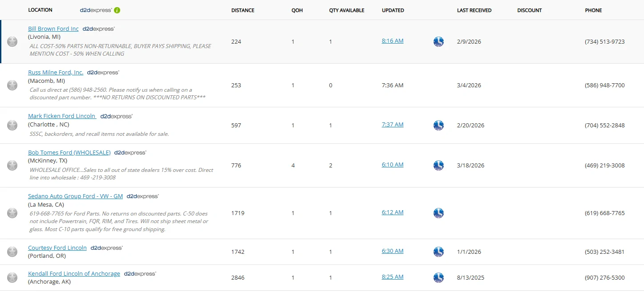Click clock icon in Courtesy Ford Lincoln row
644x297 pixels.
438,252
